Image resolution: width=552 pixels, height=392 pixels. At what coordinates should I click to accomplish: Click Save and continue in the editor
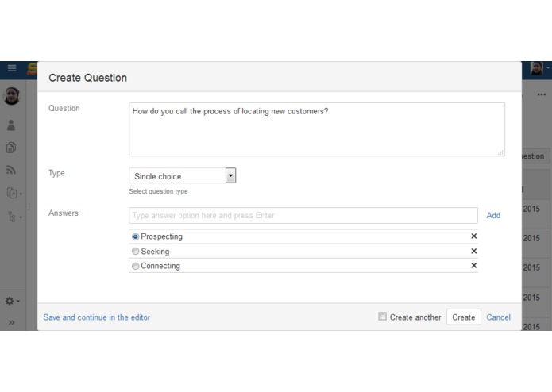point(97,317)
